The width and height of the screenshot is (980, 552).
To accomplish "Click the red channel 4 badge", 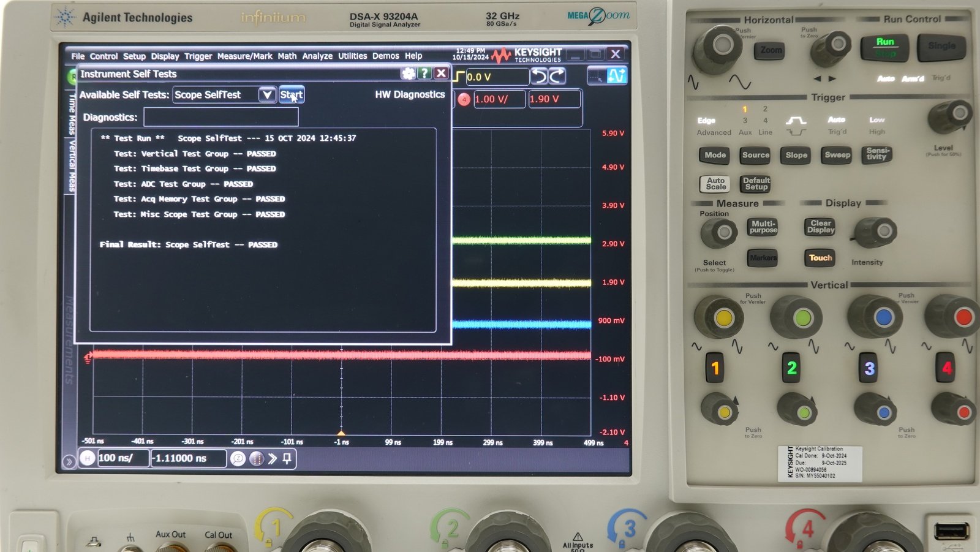I will (464, 99).
